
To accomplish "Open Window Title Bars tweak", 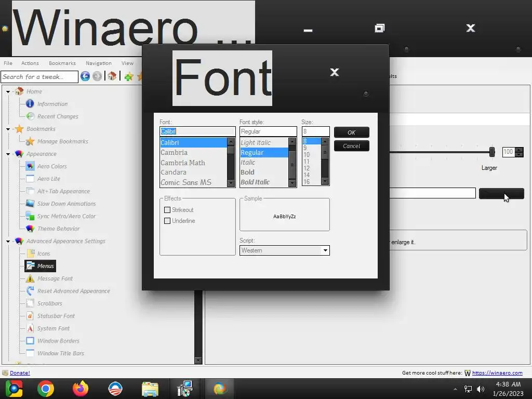I will pyautogui.click(x=61, y=353).
